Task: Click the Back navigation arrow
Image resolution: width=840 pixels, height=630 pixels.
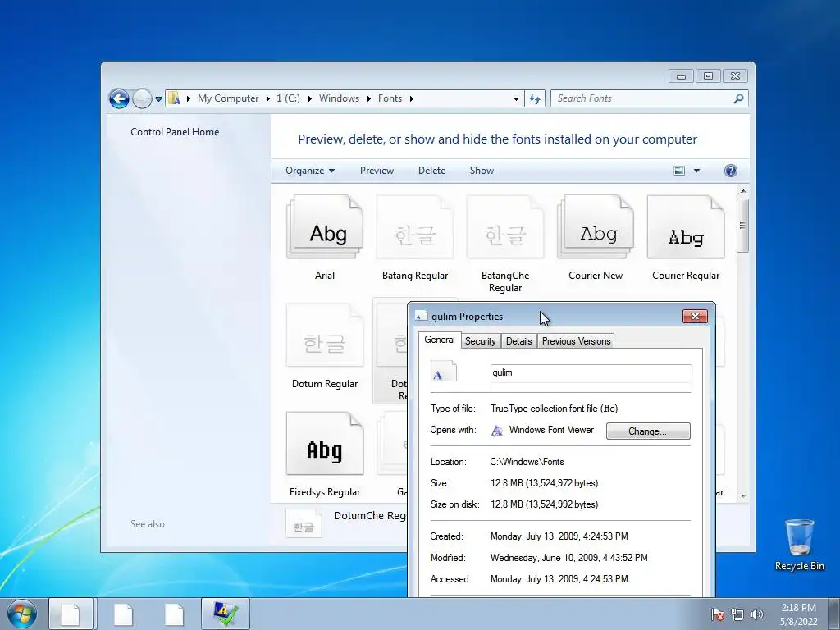Action: [119, 98]
